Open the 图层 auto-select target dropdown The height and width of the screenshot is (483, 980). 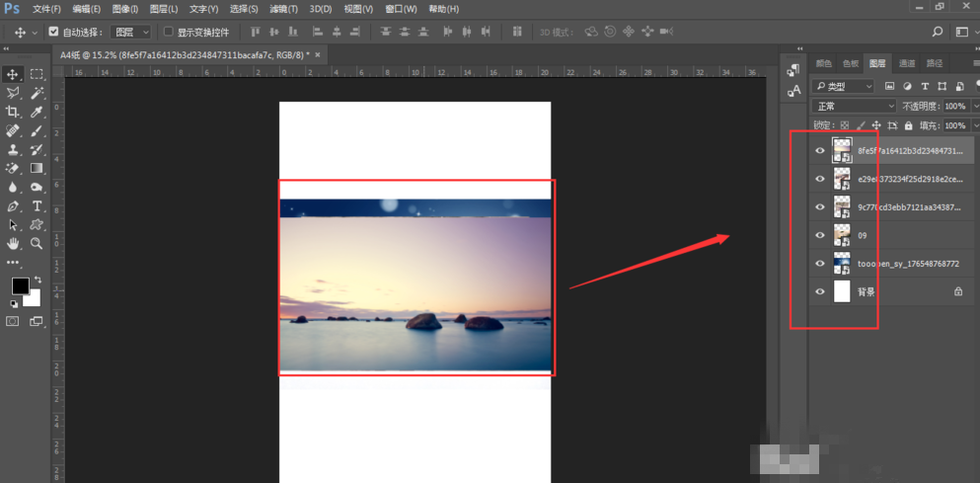(x=130, y=32)
